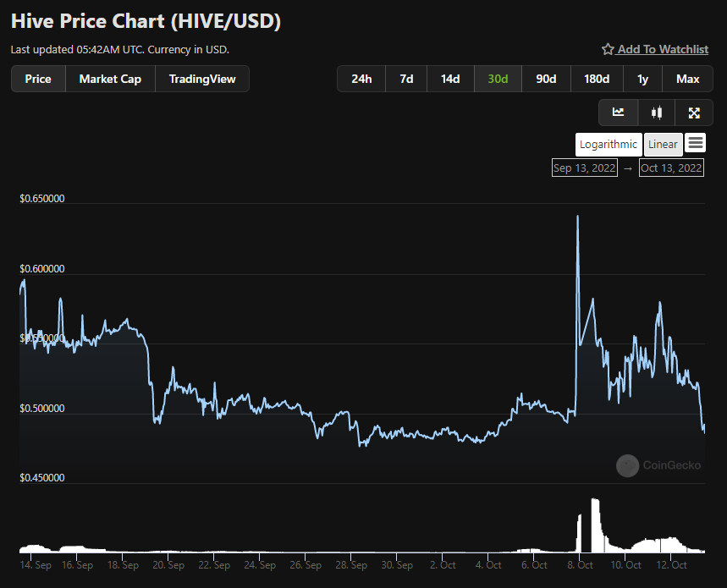
Task: Click the tallest volume bar near 8 Oct
Action: [x=595, y=525]
